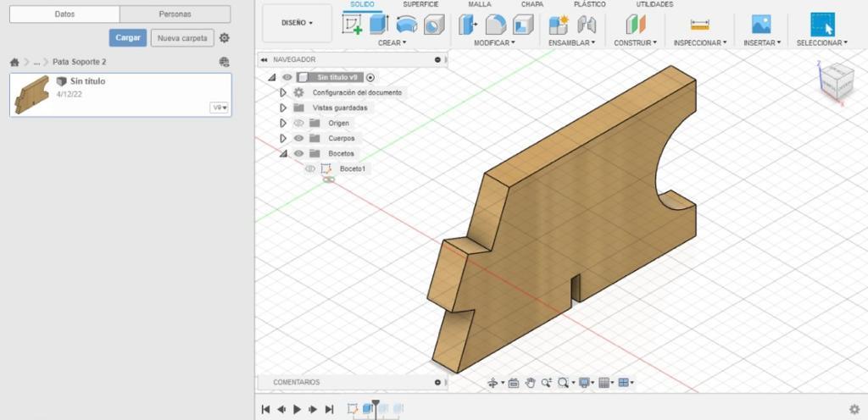The width and height of the screenshot is (868, 420).
Task: Open the INSERTAR dropdown menu
Action: point(762,42)
